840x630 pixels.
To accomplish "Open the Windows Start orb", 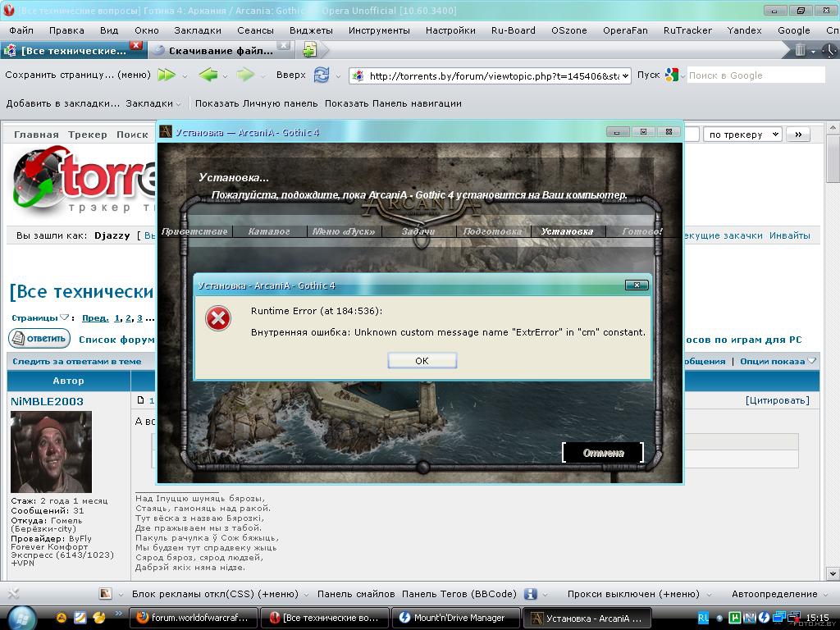I will tap(21, 619).
